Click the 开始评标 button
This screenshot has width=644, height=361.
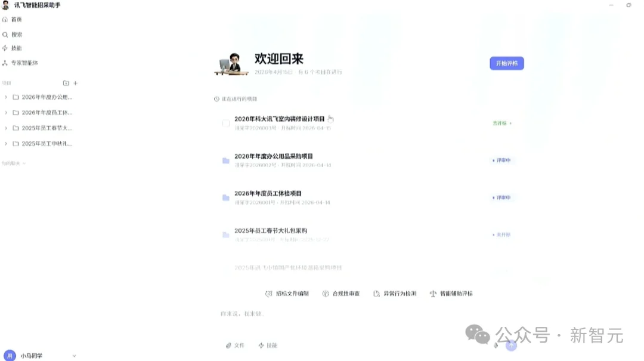(x=506, y=63)
